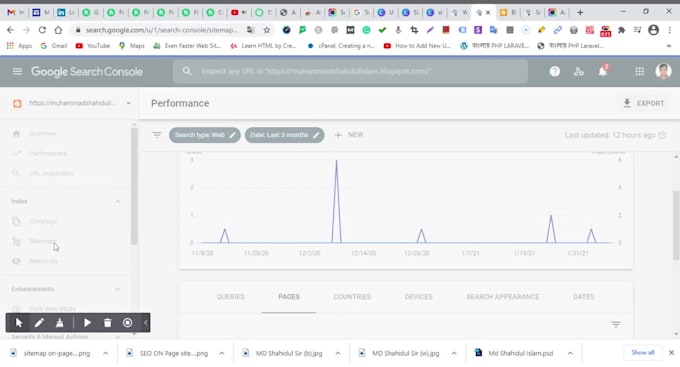This screenshot has height=367, width=680.
Task: Edit the Search type: Web chip
Action: point(205,135)
